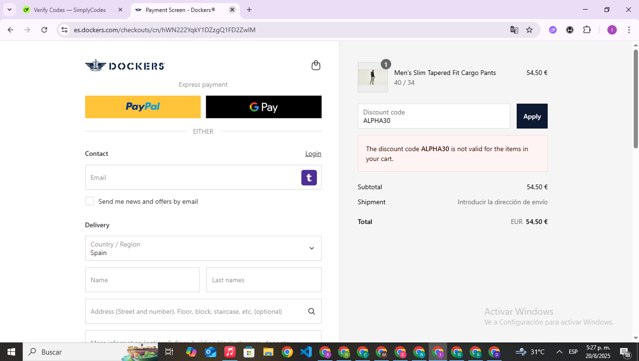This screenshot has width=639, height=361.
Task: Select the Payment Screen - Dockers tab
Action: click(180, 10)
